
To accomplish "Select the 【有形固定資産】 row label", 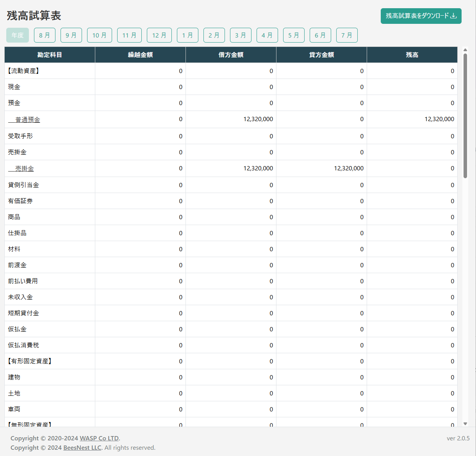I will [30, 361].
